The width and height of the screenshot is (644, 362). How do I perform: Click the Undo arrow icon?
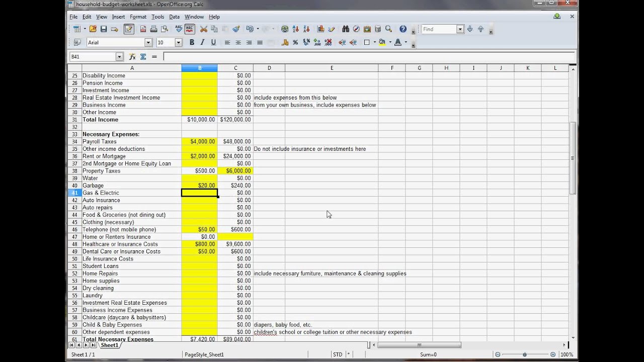[x=250, y=29]
